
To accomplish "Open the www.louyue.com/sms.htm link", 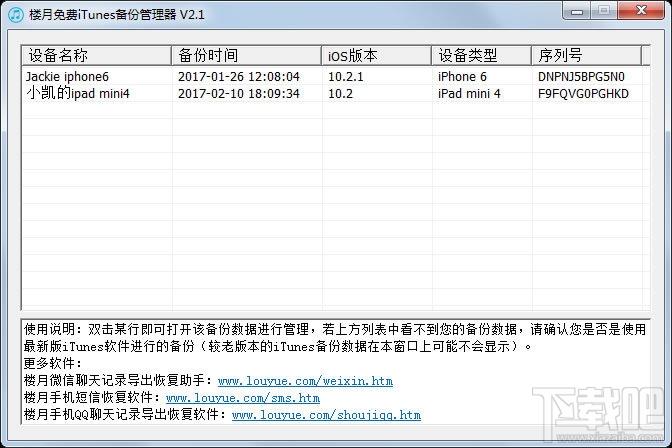I will pyautogui.click(x=243, y=398).
